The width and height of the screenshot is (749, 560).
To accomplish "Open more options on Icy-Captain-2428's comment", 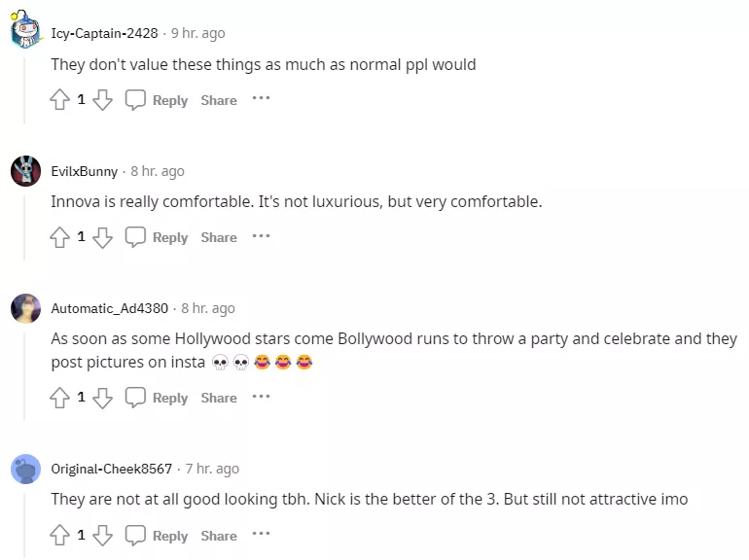I will tap(261, 98).
